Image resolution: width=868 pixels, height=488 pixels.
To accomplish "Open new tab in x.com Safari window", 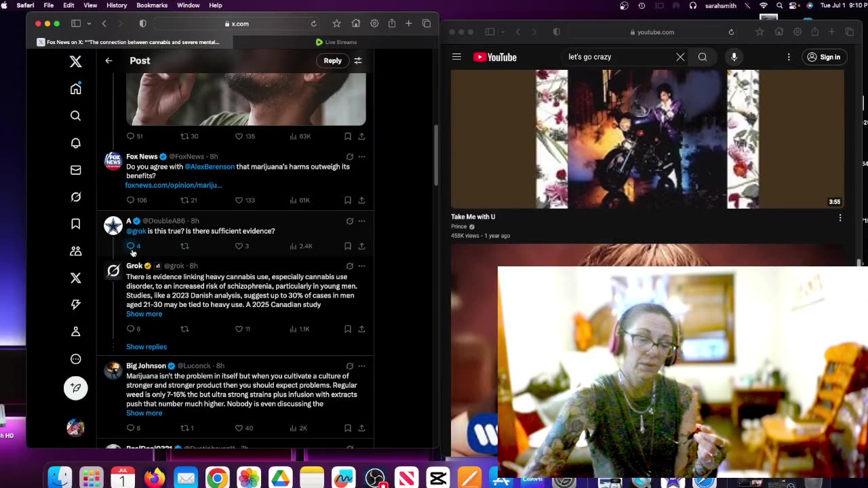I will click(x=409, y=24).
